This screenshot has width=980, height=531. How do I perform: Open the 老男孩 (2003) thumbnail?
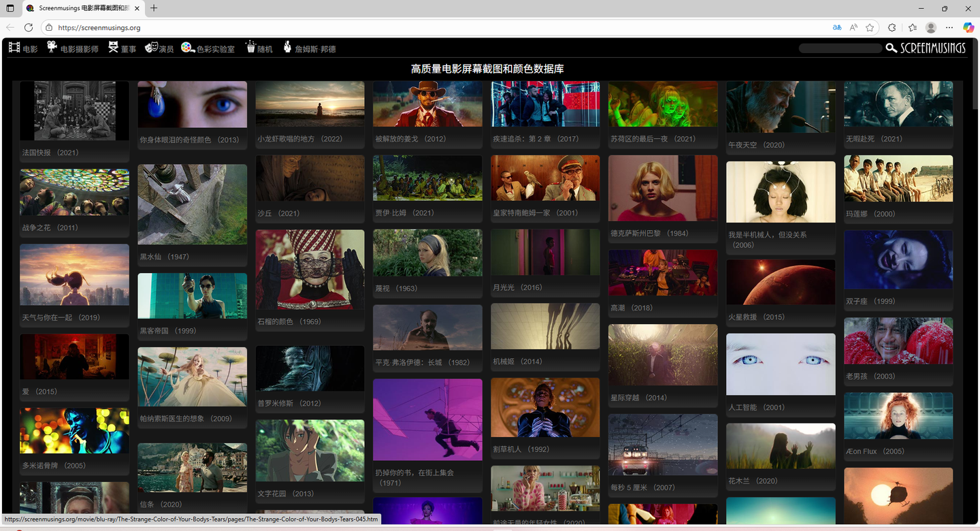pos(898,340)
